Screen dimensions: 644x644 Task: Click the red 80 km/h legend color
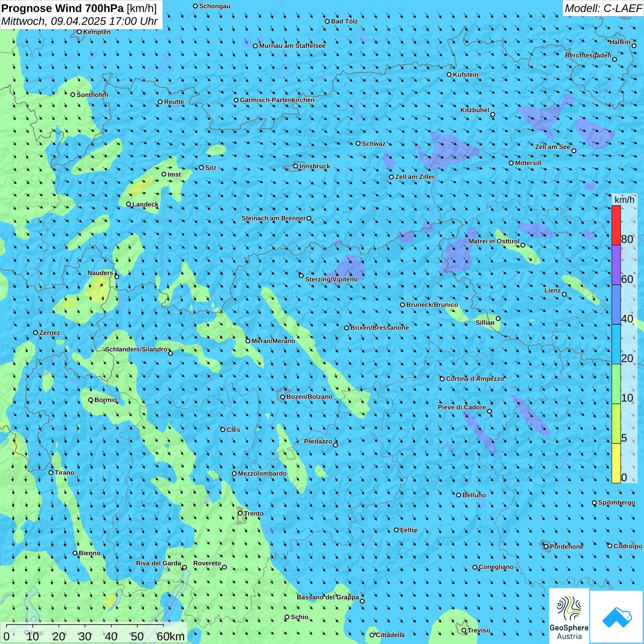[616, 225]
